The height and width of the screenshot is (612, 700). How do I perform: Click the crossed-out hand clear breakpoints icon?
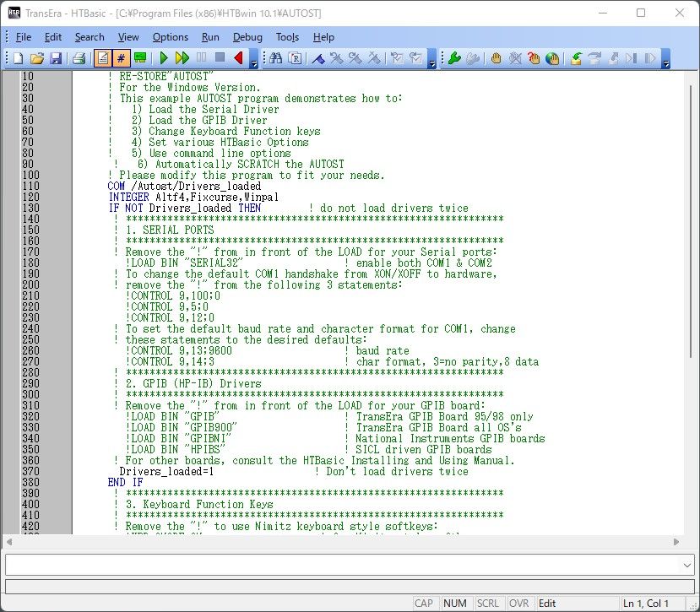tap(515, 58)
